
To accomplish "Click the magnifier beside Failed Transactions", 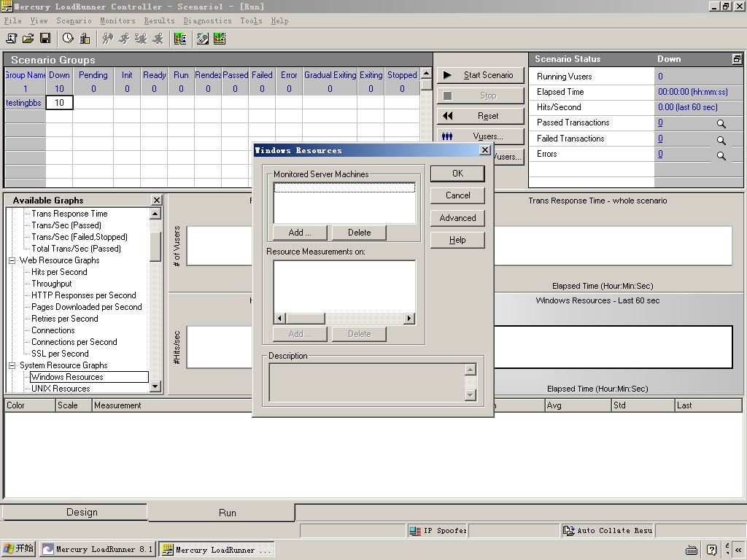I will pyautogui.click(x=721, y=140).
